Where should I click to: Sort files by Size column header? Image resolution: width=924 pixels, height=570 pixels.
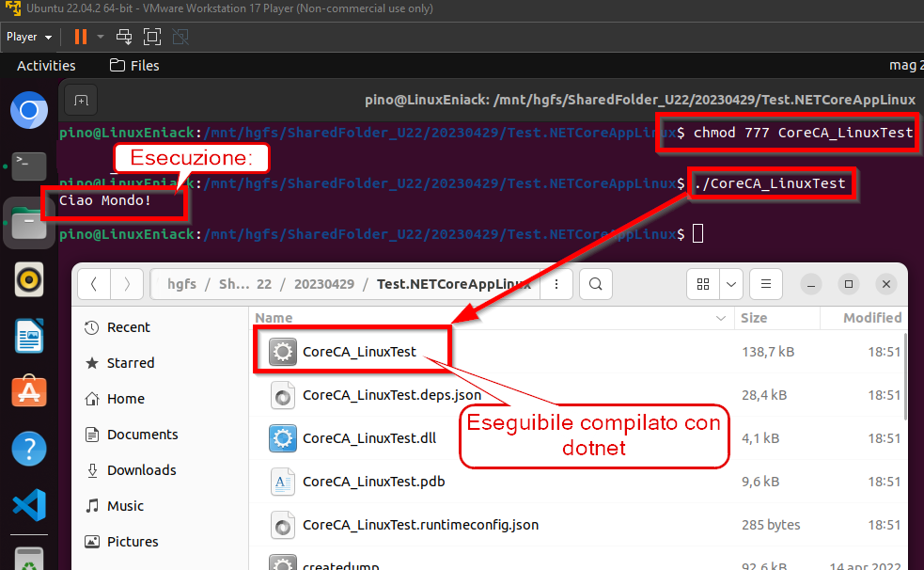point(754,318)
